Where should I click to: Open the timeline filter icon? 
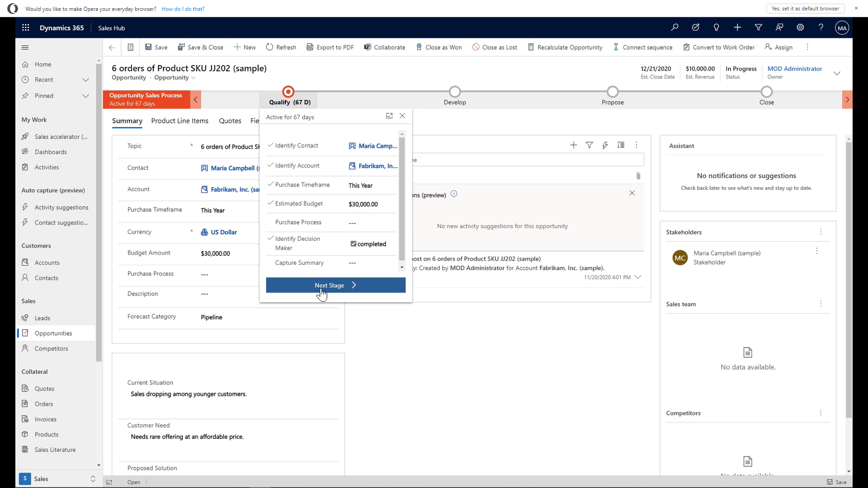tap(590, 145)
